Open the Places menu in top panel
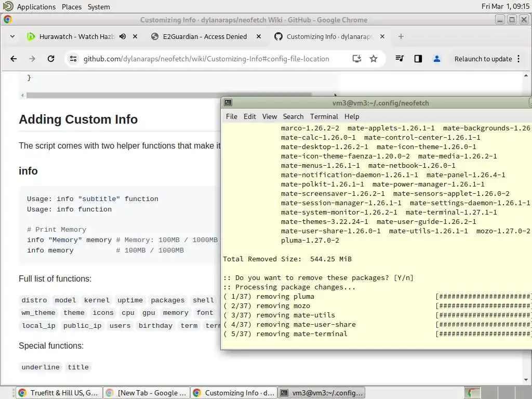This screenshot has height=399, width=532. (x=72, y=7)
